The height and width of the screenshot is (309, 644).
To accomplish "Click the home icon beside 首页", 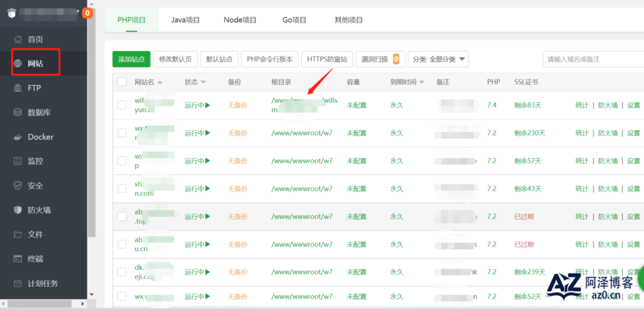I will pos(18,40).
